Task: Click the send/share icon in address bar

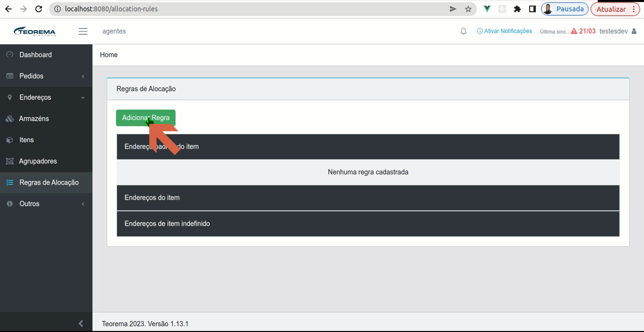Action: click(453, 9)
